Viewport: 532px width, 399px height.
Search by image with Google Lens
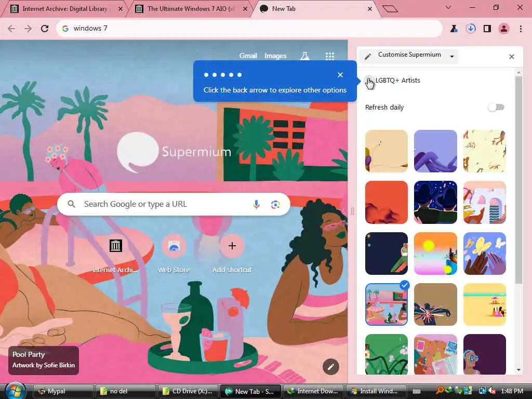pyautogui.click(x=275, y=204)
